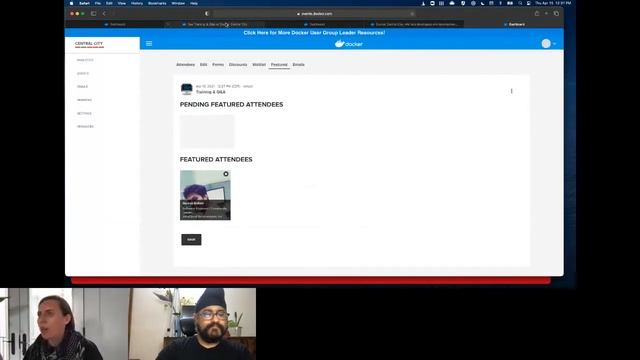Open the History menu
The height and width of the screenshot is (360, 640).
(137, 3)
